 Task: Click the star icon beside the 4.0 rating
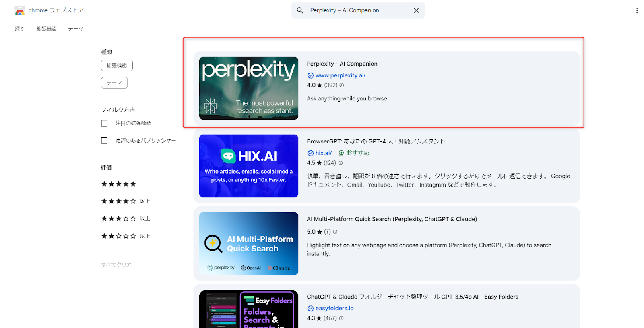[320, 85]
